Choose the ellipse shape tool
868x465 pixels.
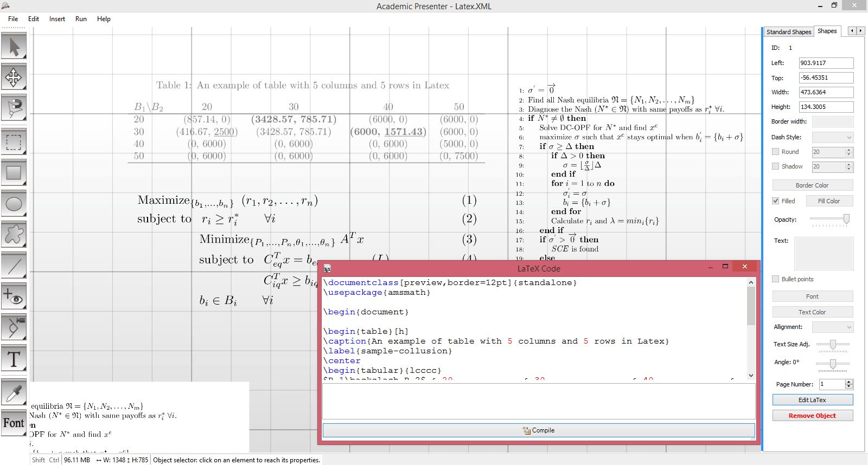click(14, 204)
